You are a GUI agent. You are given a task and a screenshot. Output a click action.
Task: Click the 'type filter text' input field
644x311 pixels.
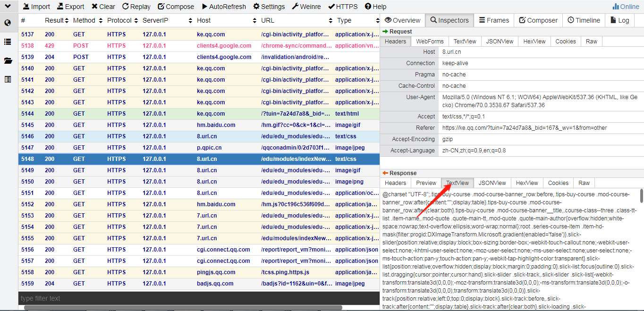click(x=199, y=298)
